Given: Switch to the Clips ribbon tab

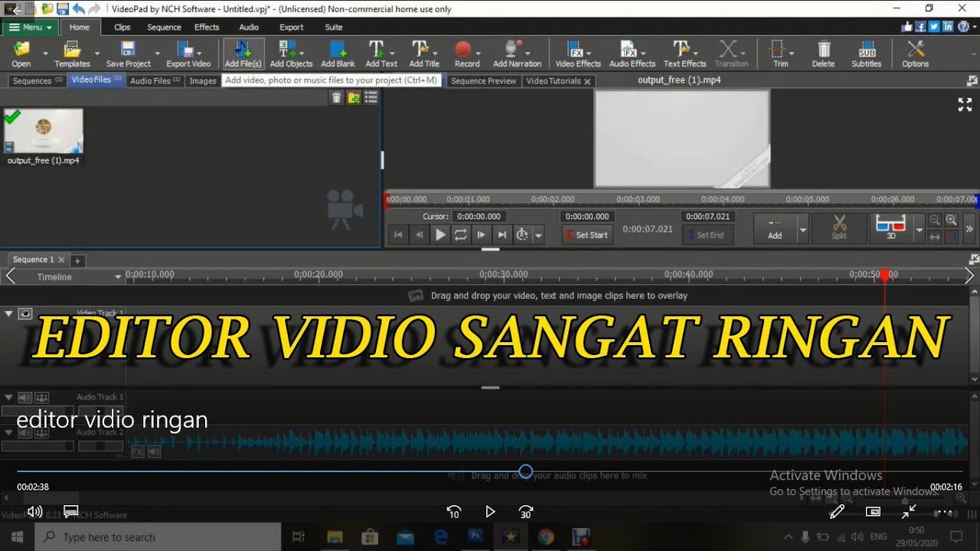Looking at the screenshot, I should point(122,27).
